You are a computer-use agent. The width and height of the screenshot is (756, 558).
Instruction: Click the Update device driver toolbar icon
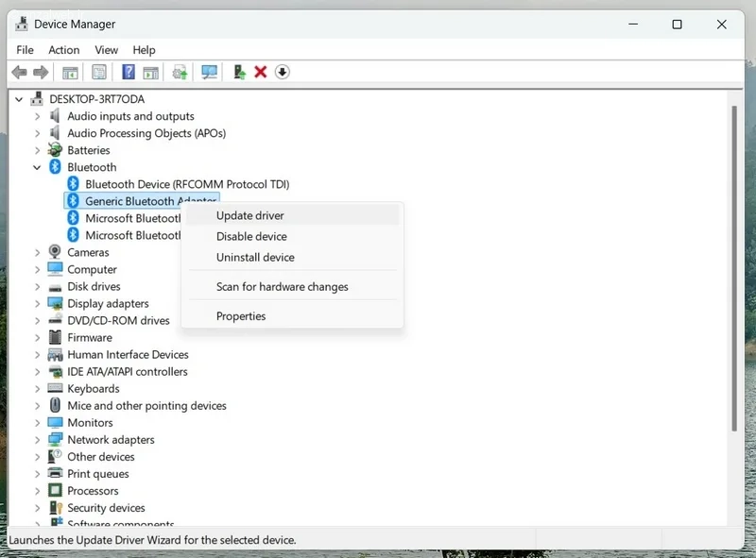(x=180, y=73)
